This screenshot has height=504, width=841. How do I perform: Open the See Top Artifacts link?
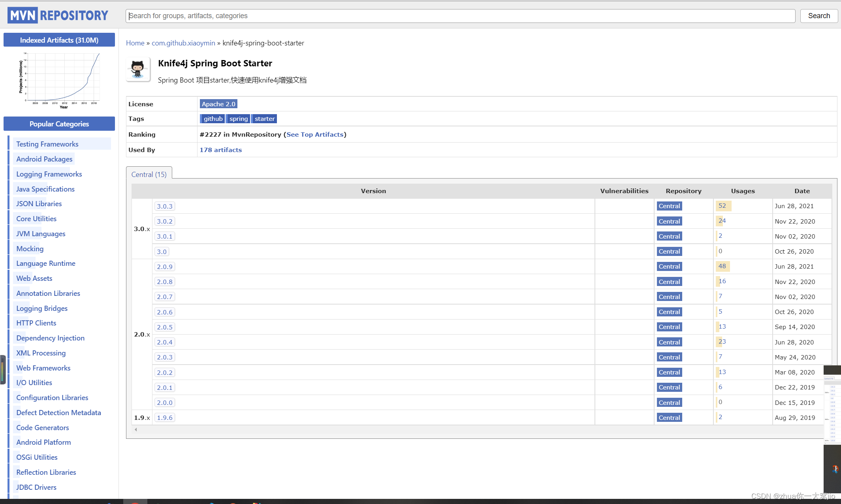[x=315, y=134]
